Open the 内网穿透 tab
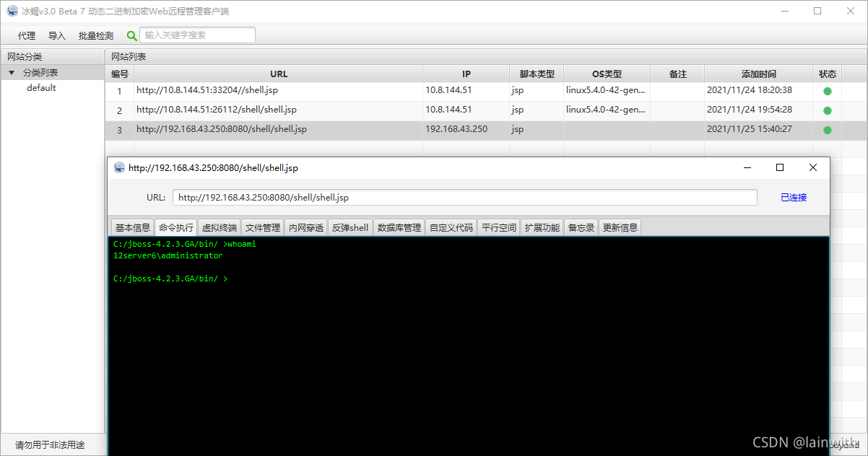 tap(305, 227)
